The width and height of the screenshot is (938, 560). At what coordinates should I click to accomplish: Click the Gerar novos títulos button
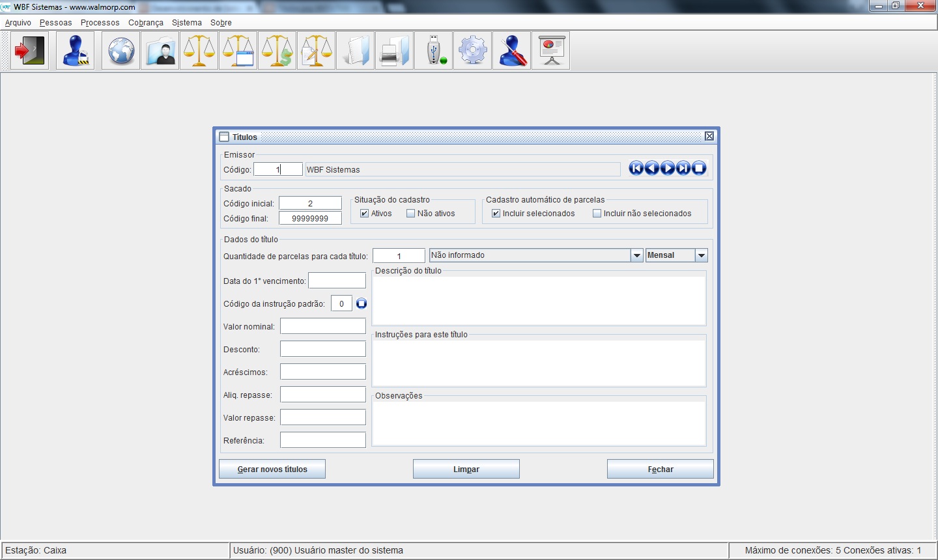272,469
